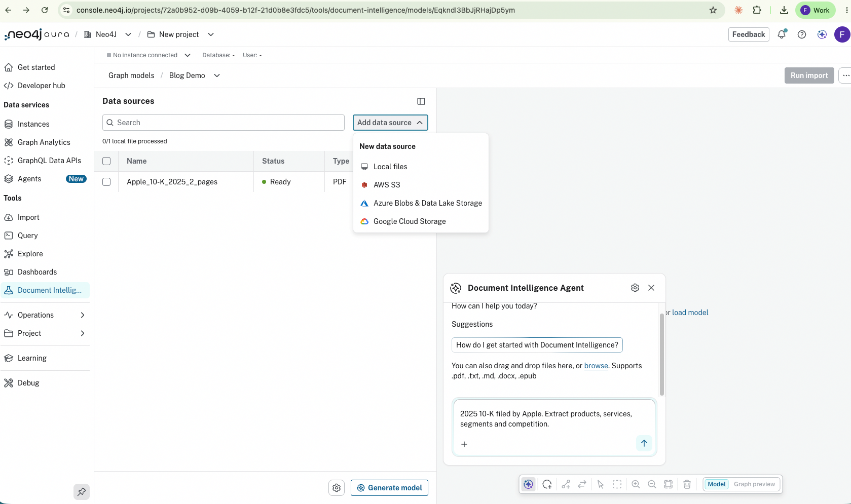
Task: Switch the view toggle to Graph preview
Action: coord(754,484)
